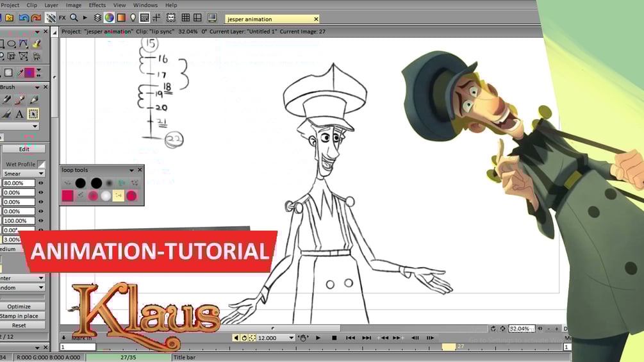Click the Play button in transport controls
This screenshot has height=362, width=644.
point(318,338)
